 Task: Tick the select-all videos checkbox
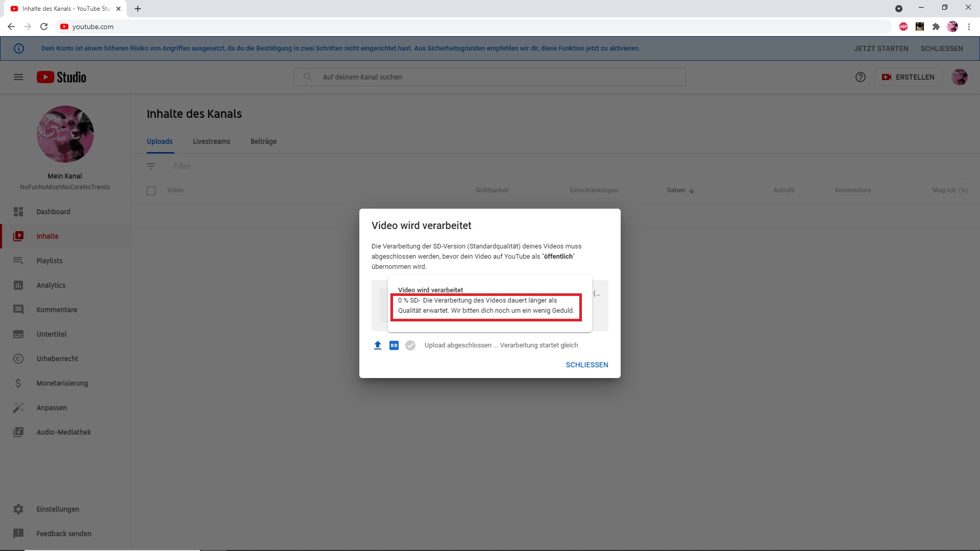pyautogui.click(x=151, y=191)
